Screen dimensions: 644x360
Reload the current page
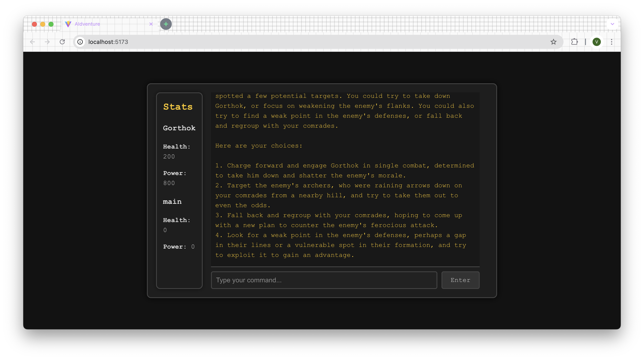coord(62,42)
